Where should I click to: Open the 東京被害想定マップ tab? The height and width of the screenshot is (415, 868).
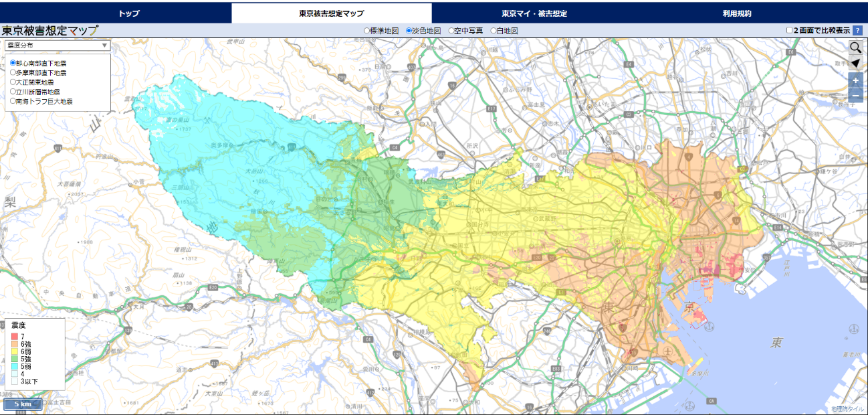point(332,13)
